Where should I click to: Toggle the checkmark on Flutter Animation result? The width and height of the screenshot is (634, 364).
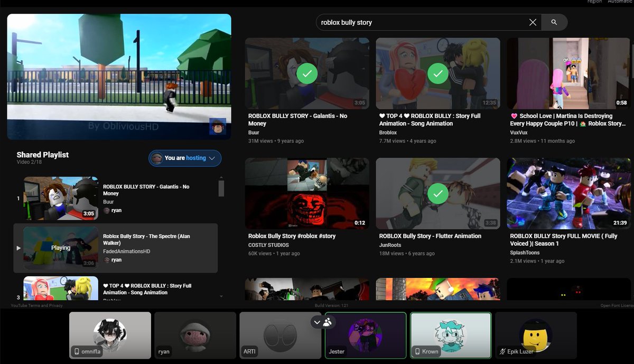[438, 194]
